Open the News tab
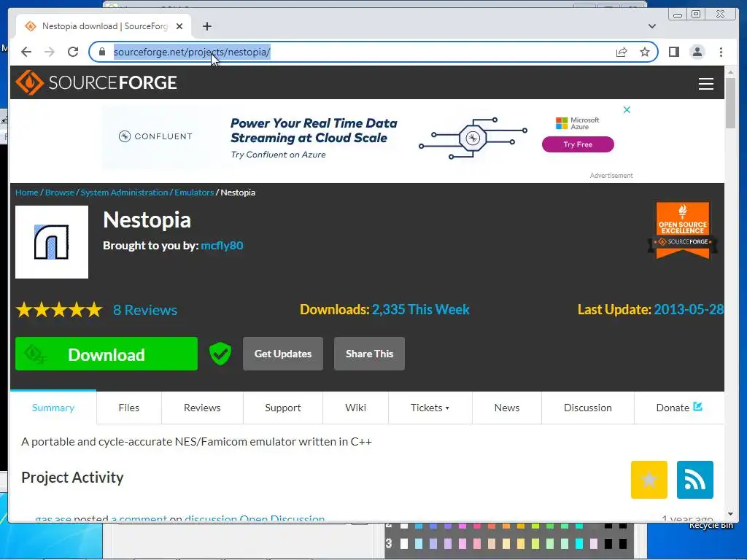Image resolution: width=747 pixels, height=560 pixels. click(506, 408)
